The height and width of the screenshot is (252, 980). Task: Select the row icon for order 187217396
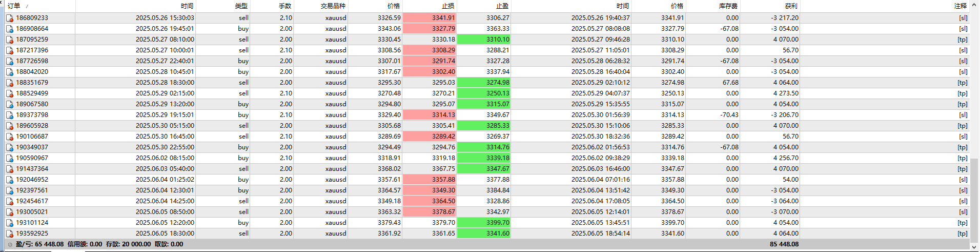pyautogui.click(x=10, y=50)
